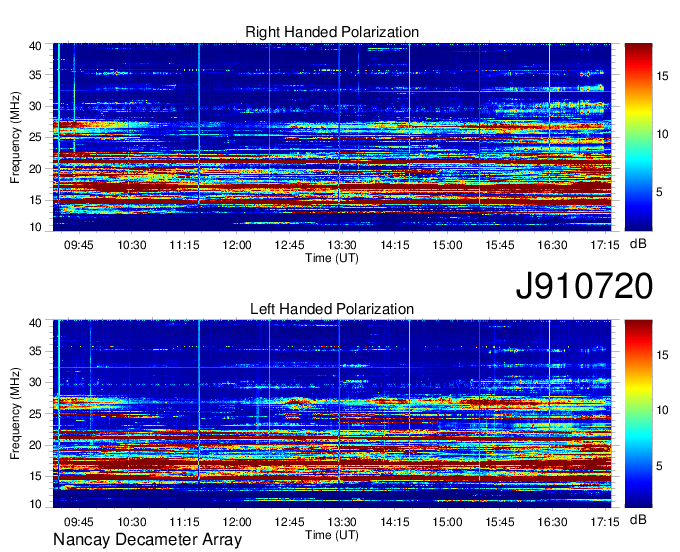Click 11:15 tick on Right Handed time axis
This screenshot has height=552, width=680.
point(184,245)
